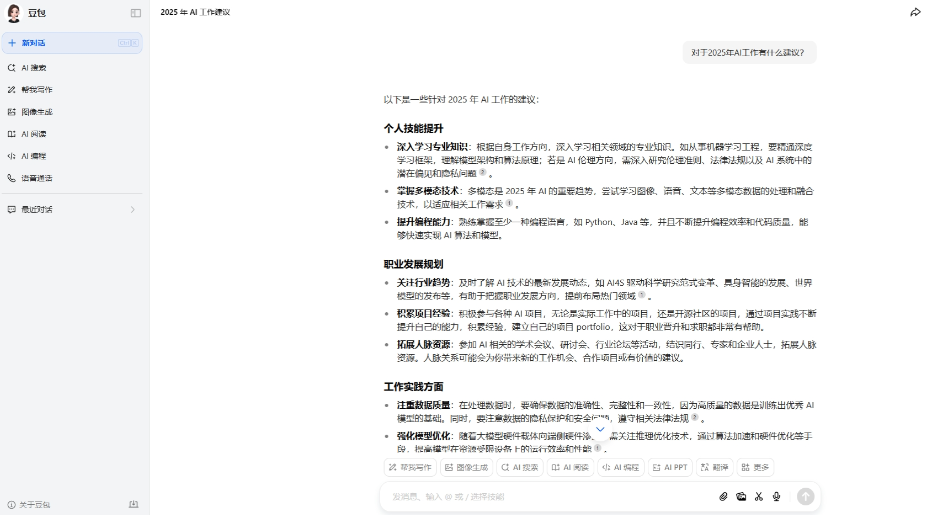Select the 帮我写作 skill chip above input
The width and height of the screenshot is (928, 515).
(410, 468)
